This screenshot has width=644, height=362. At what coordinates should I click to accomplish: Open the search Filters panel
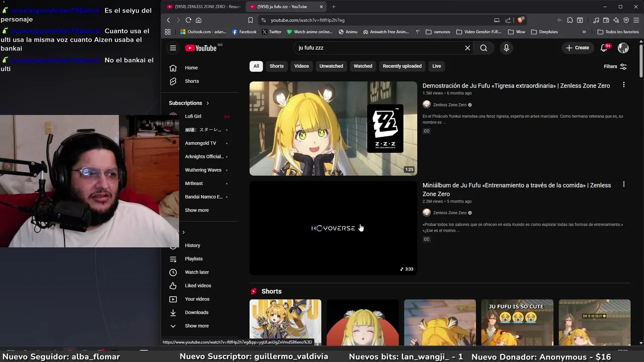[x=615, y=66]
